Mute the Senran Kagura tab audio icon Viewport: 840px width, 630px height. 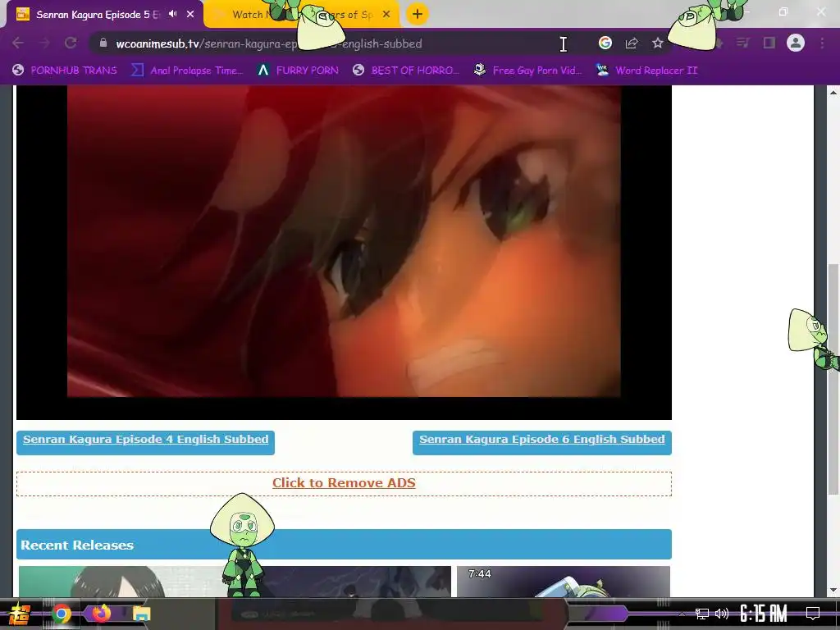tap(172, 14)
